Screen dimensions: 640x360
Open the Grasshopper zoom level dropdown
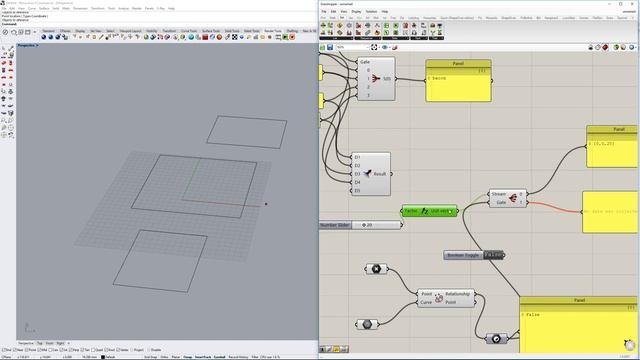point(367,47)
